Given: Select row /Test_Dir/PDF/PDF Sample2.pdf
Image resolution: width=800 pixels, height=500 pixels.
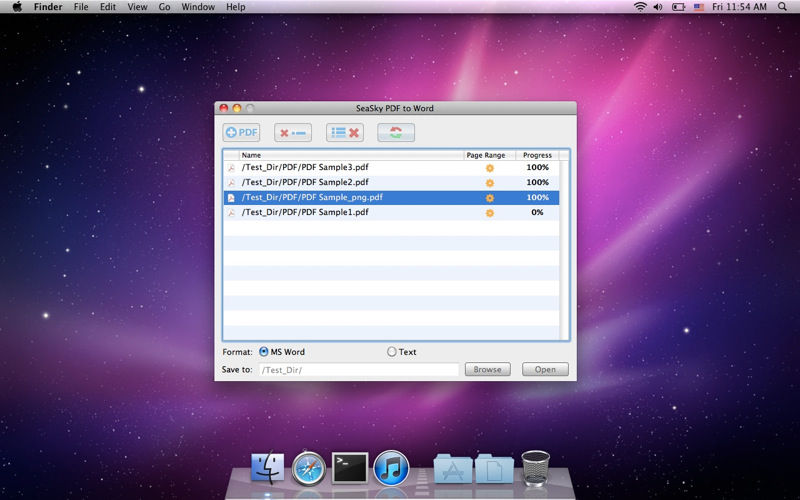Looking at the screenshot, I should (x=391, y=183).
